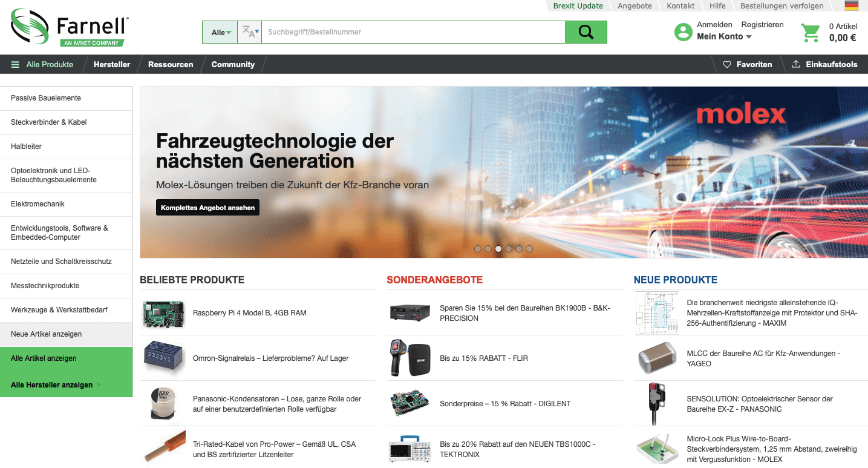
Task: Open the Community menu
Action: 233,64
